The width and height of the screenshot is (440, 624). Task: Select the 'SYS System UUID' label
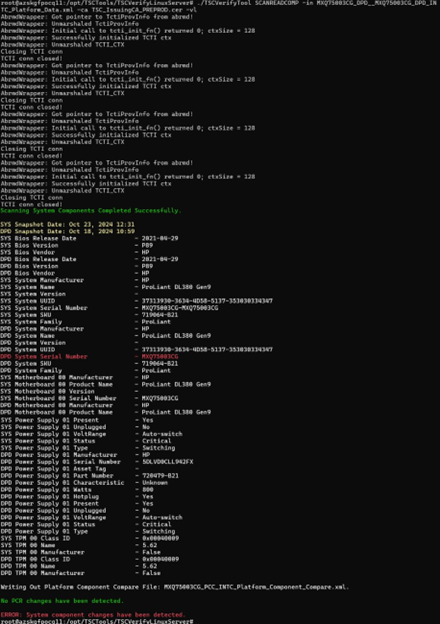pos(27,301)
